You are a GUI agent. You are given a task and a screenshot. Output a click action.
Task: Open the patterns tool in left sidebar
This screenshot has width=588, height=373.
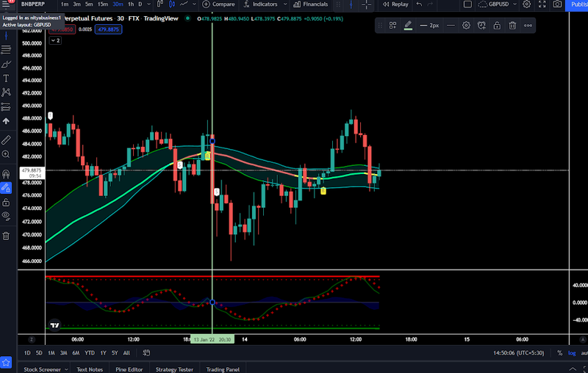pyautogui.click(x=6, y=92)
